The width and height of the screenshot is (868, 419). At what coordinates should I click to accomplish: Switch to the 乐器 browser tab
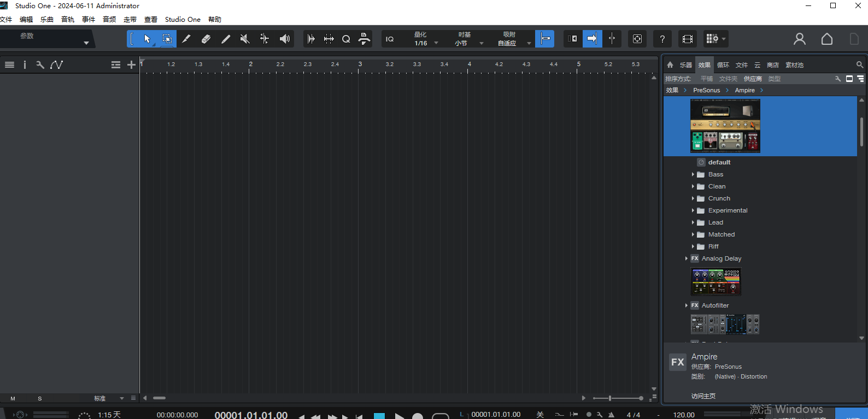pos(686,64)
